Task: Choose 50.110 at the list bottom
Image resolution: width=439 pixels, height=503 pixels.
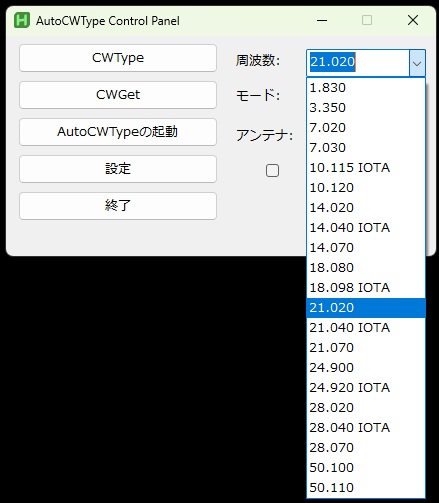Action: (x=366, y=488)
